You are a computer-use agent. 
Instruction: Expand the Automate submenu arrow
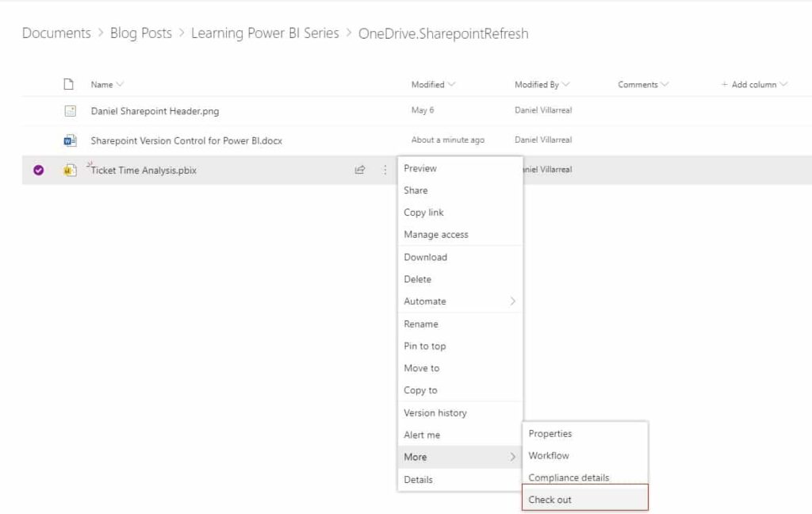(512, 301)
